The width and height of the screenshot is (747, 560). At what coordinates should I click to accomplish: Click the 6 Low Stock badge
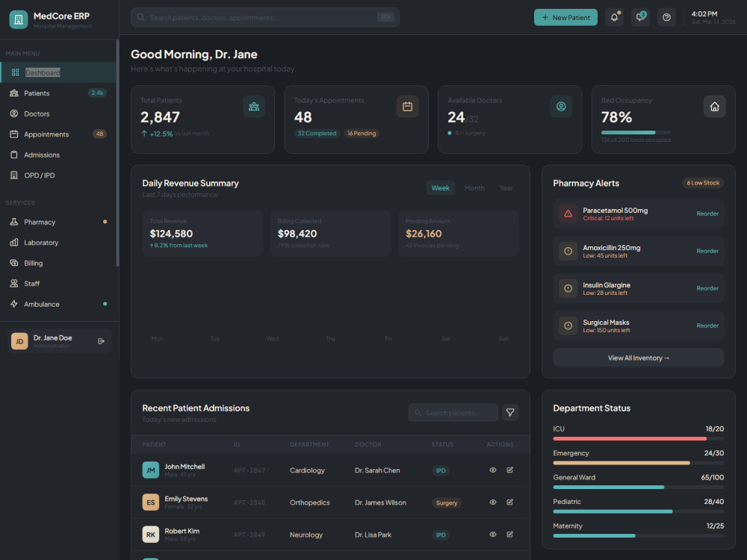pos(703,183)
